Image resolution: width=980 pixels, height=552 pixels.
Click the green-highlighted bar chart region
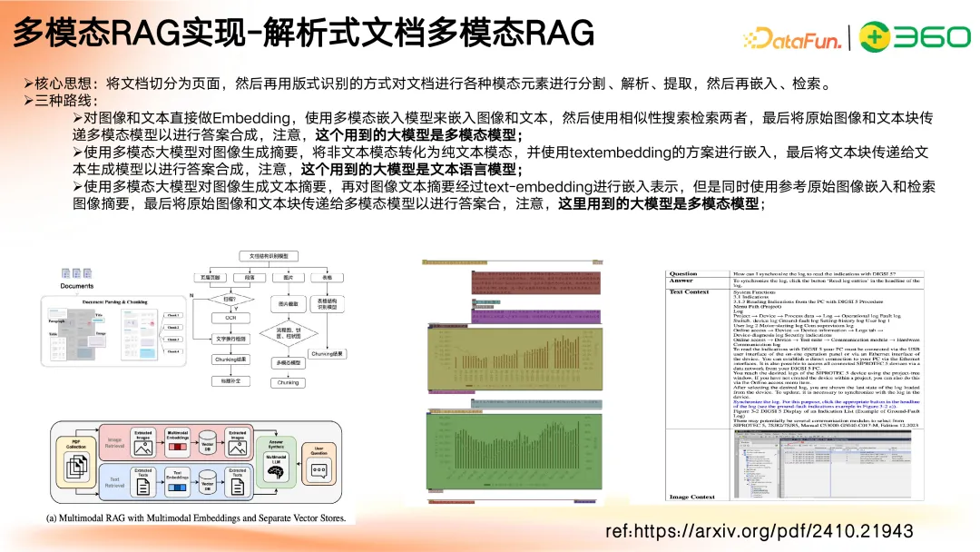(x=514, y=450)
